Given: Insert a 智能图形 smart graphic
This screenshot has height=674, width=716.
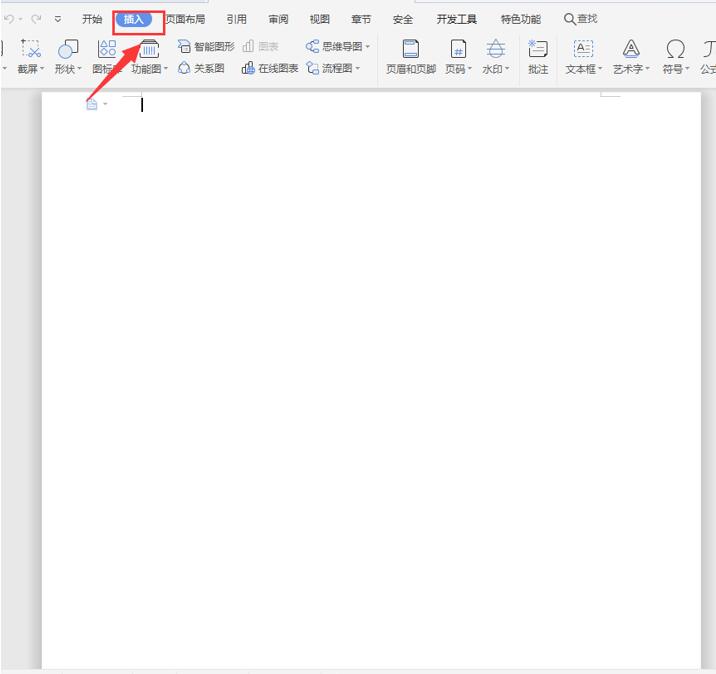Looking at the screenshot, I should pyautogui.click(x=206, y=46).
